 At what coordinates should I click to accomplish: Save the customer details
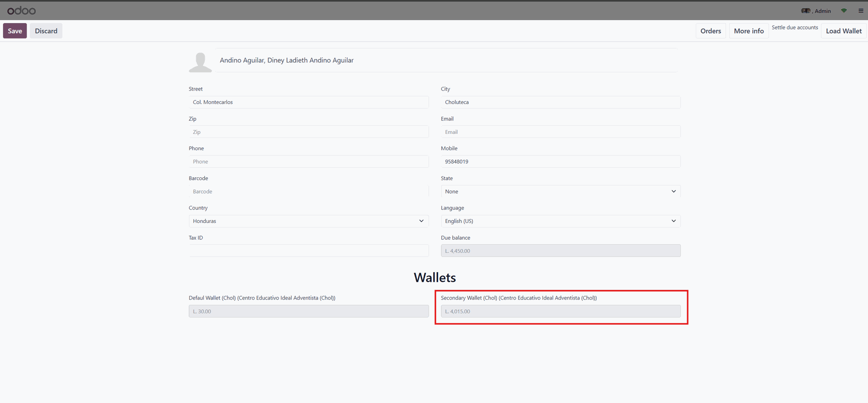point(15,31)
